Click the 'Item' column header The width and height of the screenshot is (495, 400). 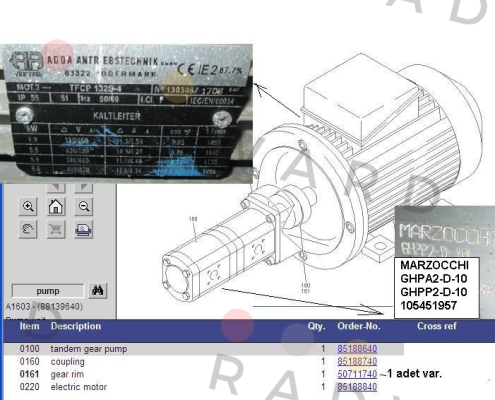(x=29, y=326)
